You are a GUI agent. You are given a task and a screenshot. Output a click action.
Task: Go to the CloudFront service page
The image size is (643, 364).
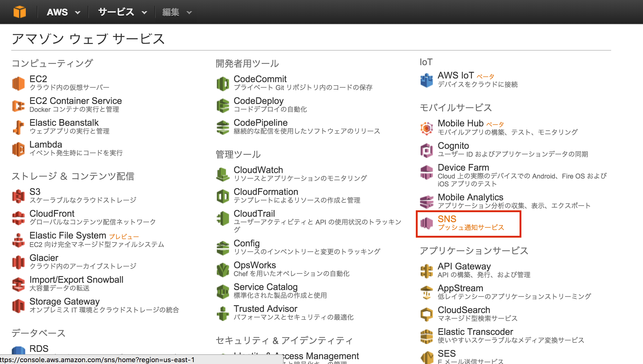[52, 214]
